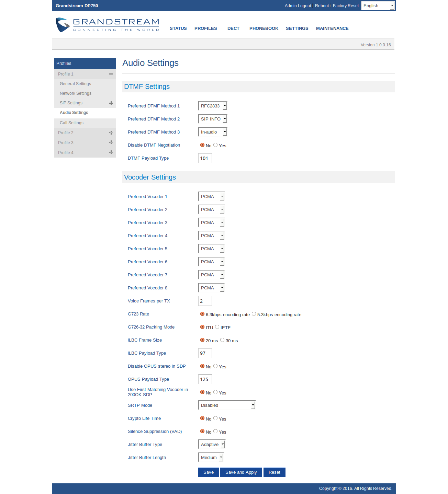
Task: Open the SRTP Mode dropdown
Action: pos(227,405)
